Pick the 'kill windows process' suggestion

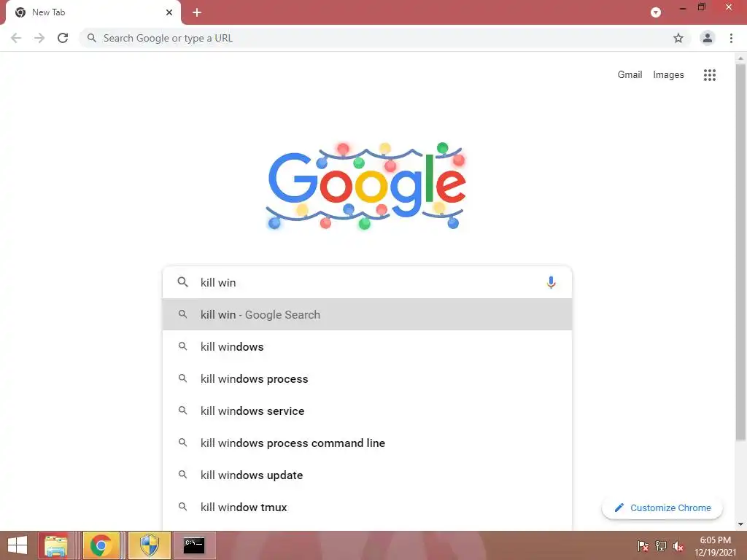pyautogui.click(x=367, y=378)
